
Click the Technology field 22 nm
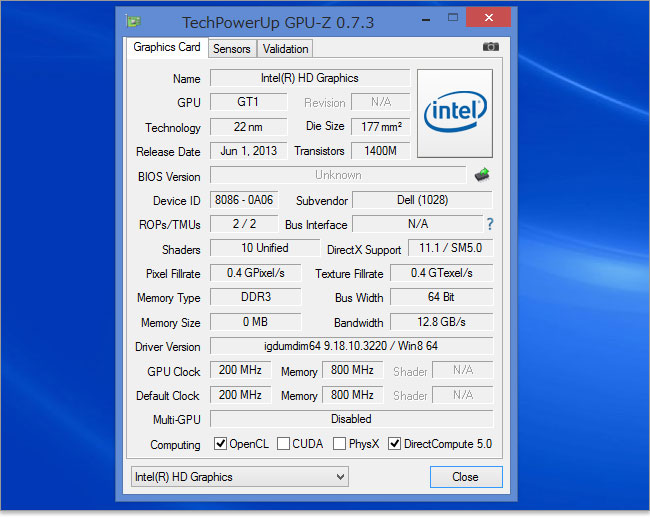[x=248, y=127]
